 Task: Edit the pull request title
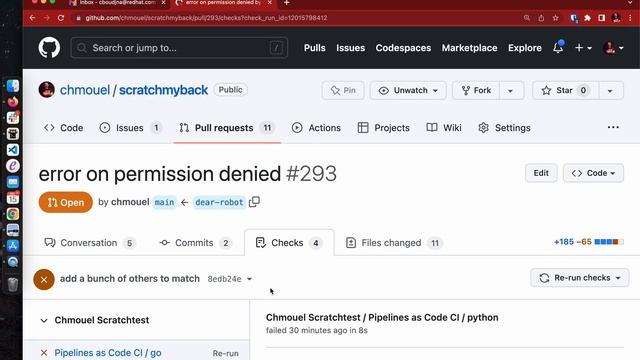(541, 173)
